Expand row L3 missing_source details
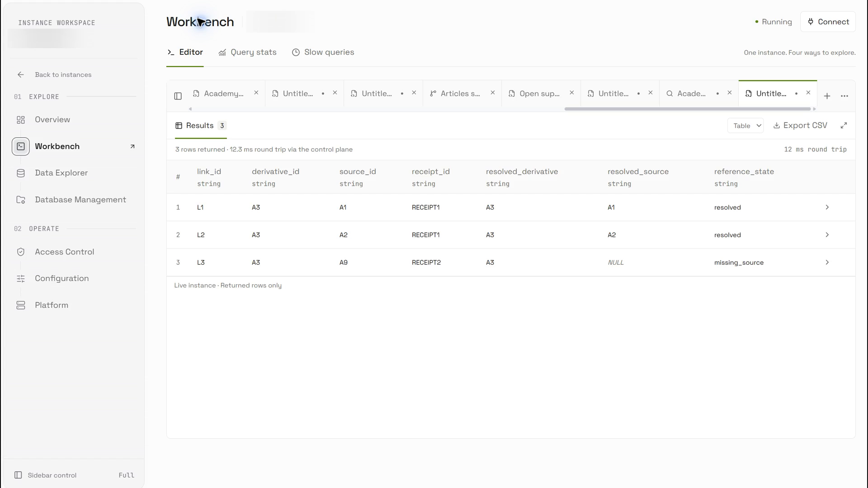Screen dimensions: 868x488 pyautogui.click(x=827, y=263)
